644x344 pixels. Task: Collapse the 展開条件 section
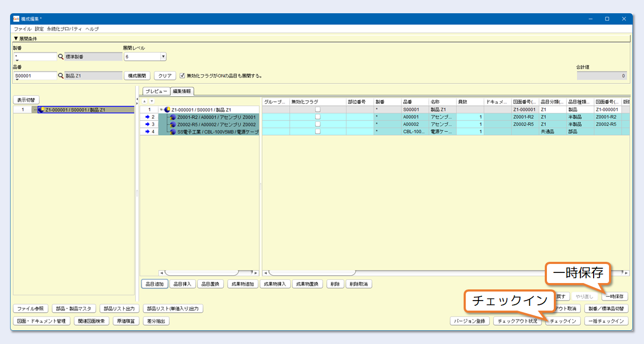click(x=16, y=39)
